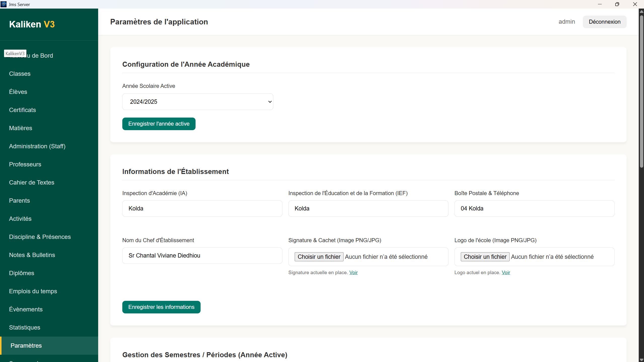Click the vertical scrollbar down arrow
This screenshot has width=644, height=362.
coord(641,360)
